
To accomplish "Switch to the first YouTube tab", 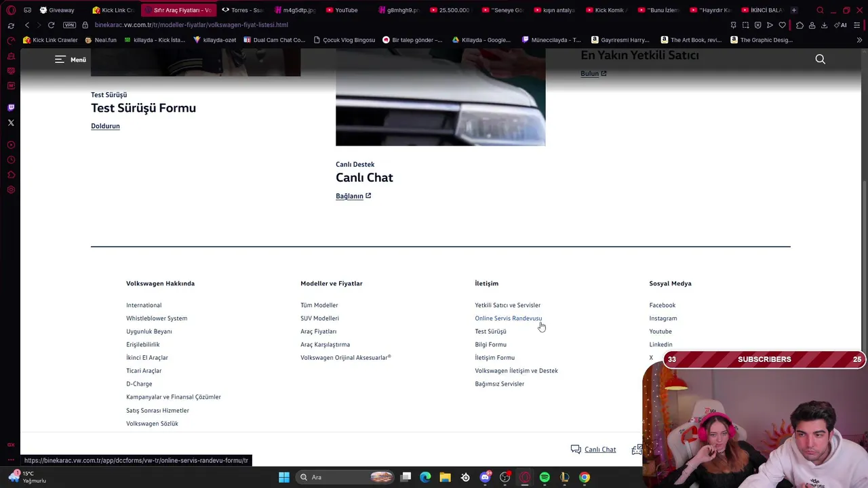I will 347,10.
